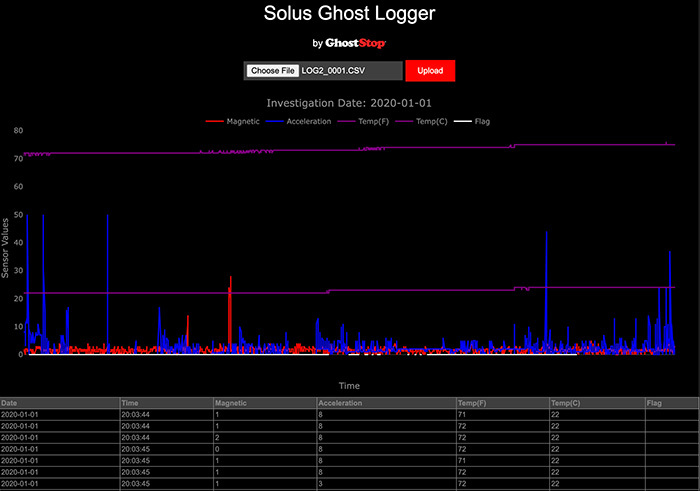
Task: Click the Sensor Values axis label
Action: pos(5,248)
